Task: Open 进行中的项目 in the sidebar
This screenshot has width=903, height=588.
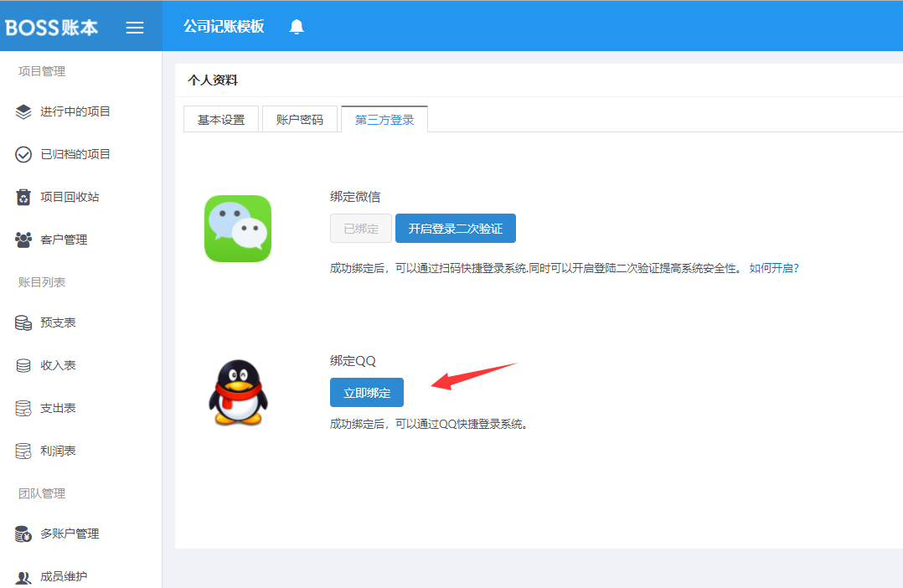Action: 75,111
